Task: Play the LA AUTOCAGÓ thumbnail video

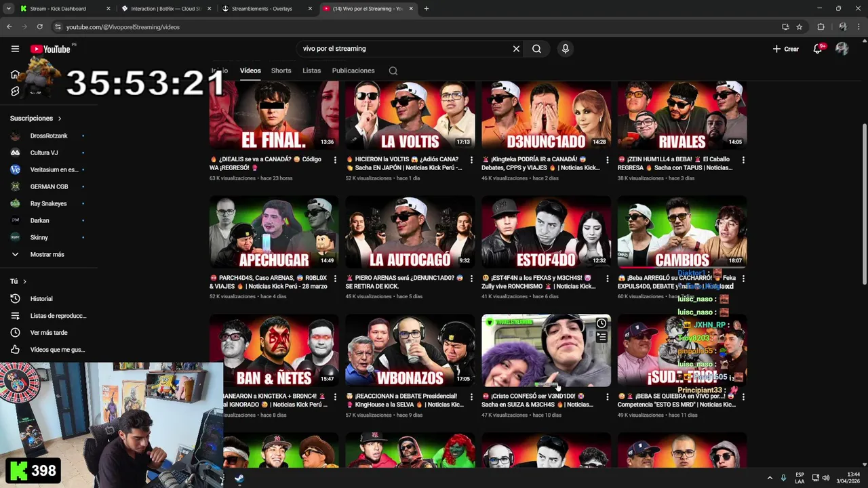Action: pos(410,232)
